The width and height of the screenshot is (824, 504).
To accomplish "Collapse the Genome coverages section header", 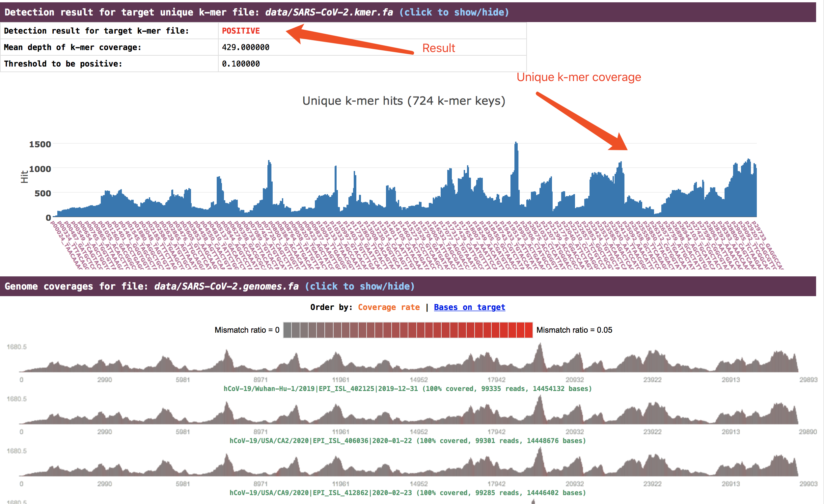I will coord(151,286).
